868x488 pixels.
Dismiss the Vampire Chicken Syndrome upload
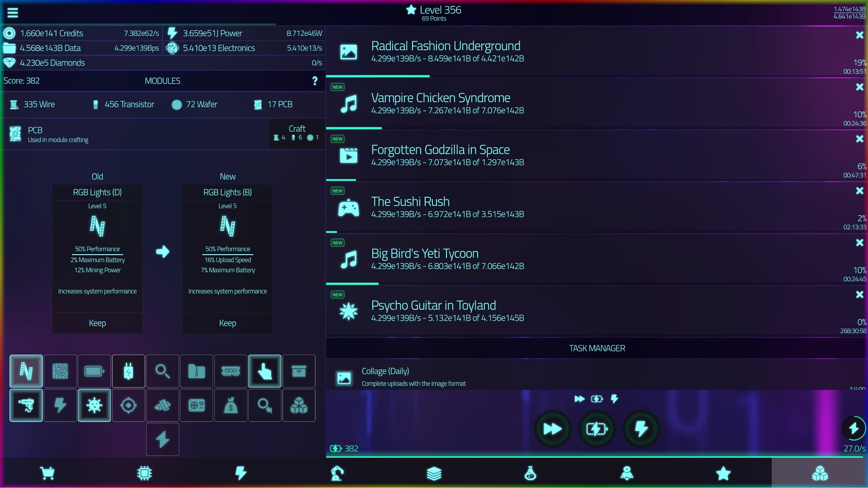(x=860, y=87)
